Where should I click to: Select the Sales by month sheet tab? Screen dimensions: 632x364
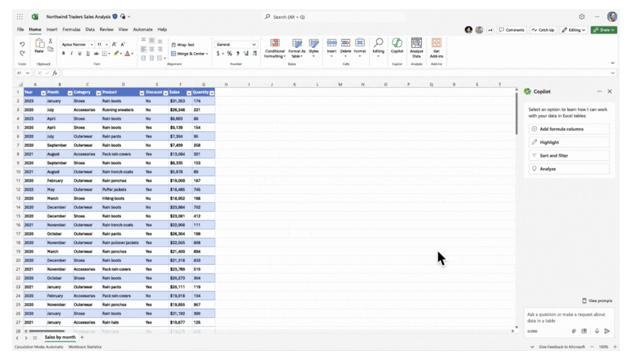(x=60, y=337)
